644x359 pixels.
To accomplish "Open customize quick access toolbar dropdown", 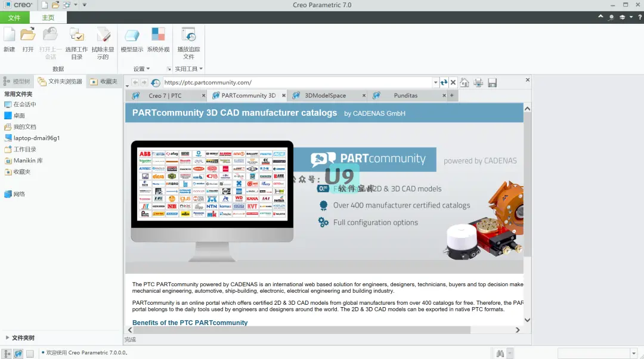I will (85, 5).
